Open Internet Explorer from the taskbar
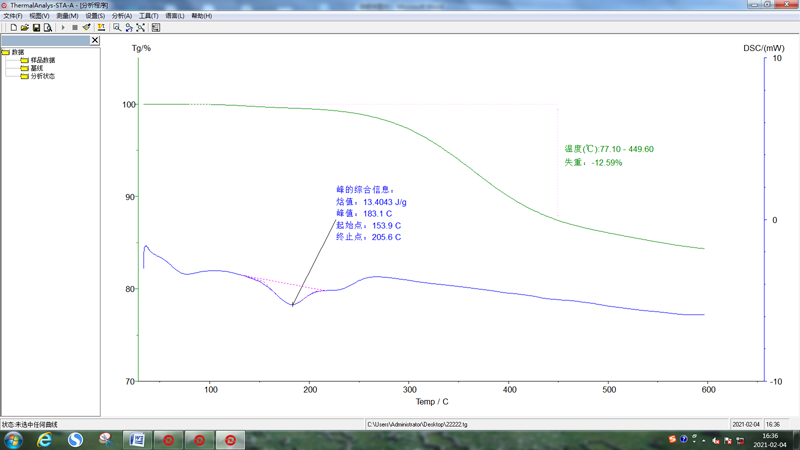This screenshot has height=450, width=800. (x=44, y=440)
